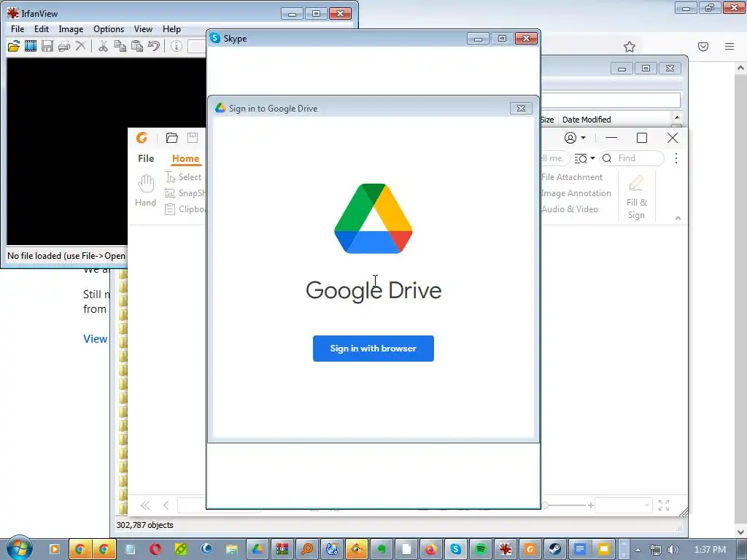The width and height of the screenshot is (747, 560).
Task: Click the Fill & Sign tool in Foxit
Action: (x=636, y=197)
